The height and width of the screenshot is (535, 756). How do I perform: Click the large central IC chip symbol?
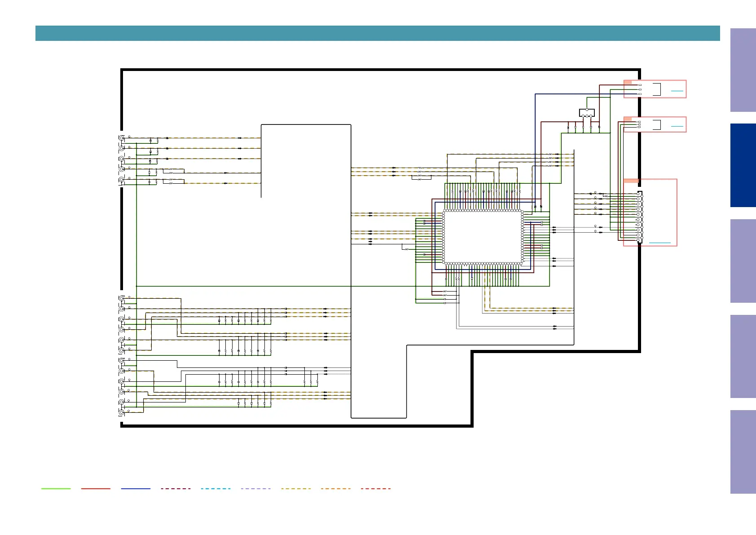click(483, 237)
